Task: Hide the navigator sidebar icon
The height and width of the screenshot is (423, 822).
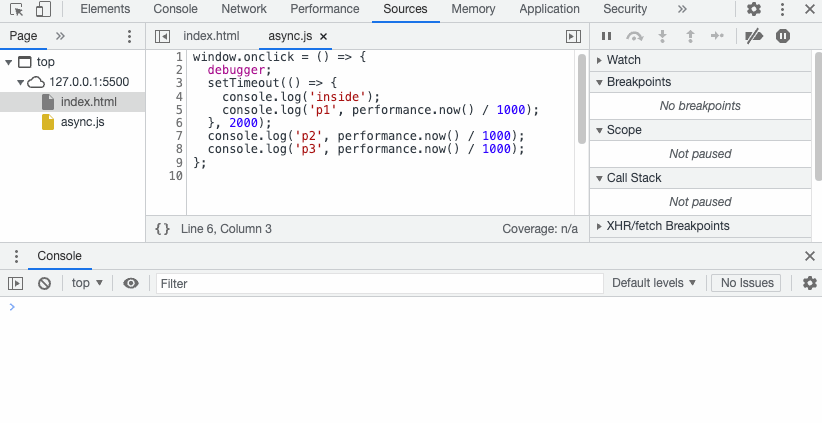Action: coord(163,36)
